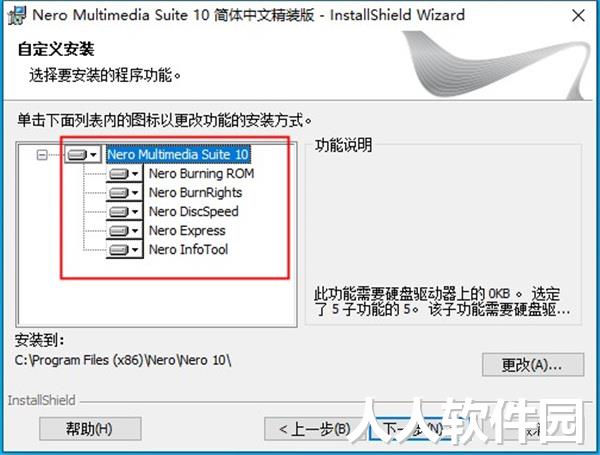Open install option dropdown for Nero InfoTool
This screenshot has height=455, width=600.
[x=124, y=250]
